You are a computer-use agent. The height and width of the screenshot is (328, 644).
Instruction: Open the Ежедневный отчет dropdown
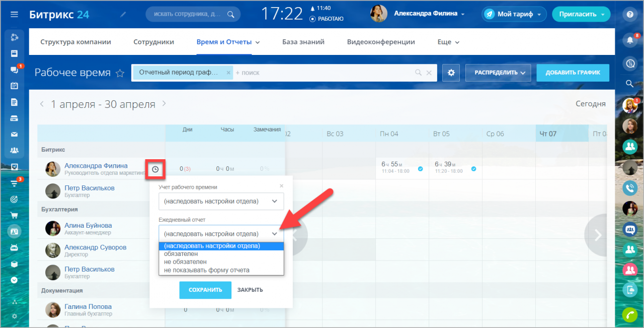point(221,234)
